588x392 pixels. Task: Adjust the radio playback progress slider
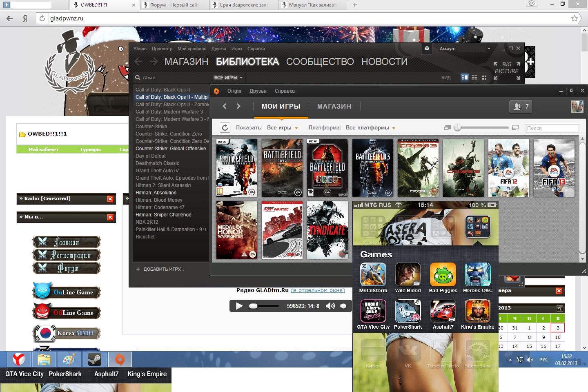pyautogui.click(x=264, y=306)
